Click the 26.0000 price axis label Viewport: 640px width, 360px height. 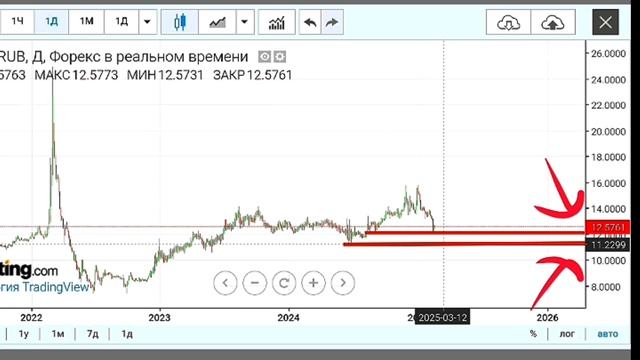pos(608,53)
